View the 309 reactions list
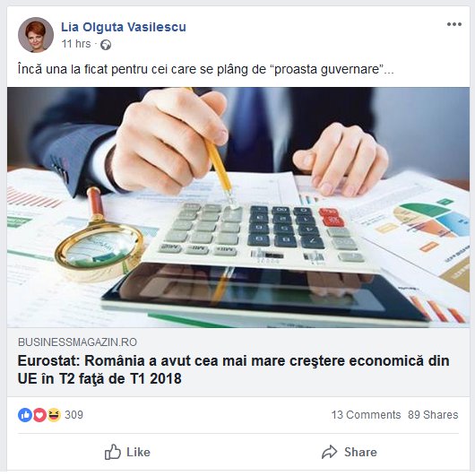The height and width of the screenshot is (476, 475). pyautogui.click(x=73, y=415)
